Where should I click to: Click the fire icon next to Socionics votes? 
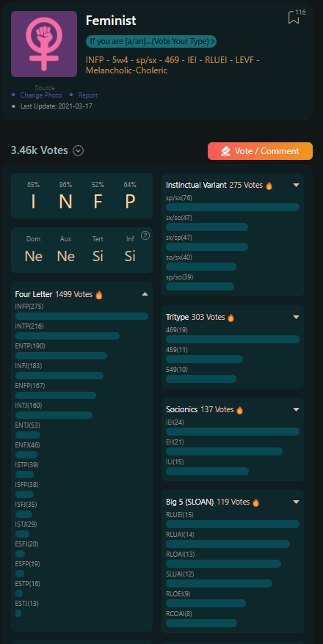click(239, 410)
